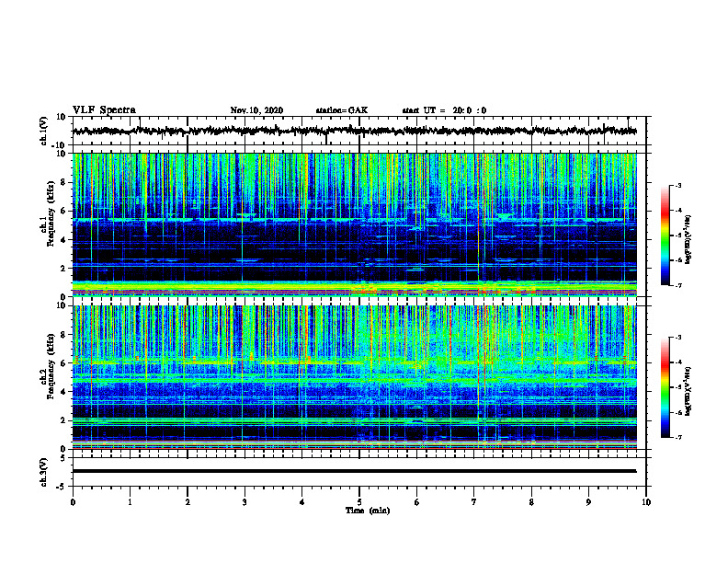Click the "-7" label on upper color bar

coord(678,285)
